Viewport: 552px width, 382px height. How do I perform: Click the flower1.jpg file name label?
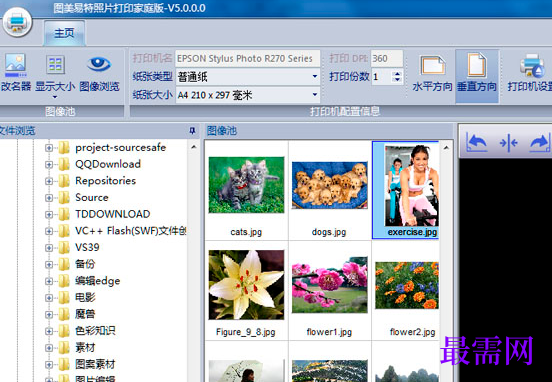(329, 332)
